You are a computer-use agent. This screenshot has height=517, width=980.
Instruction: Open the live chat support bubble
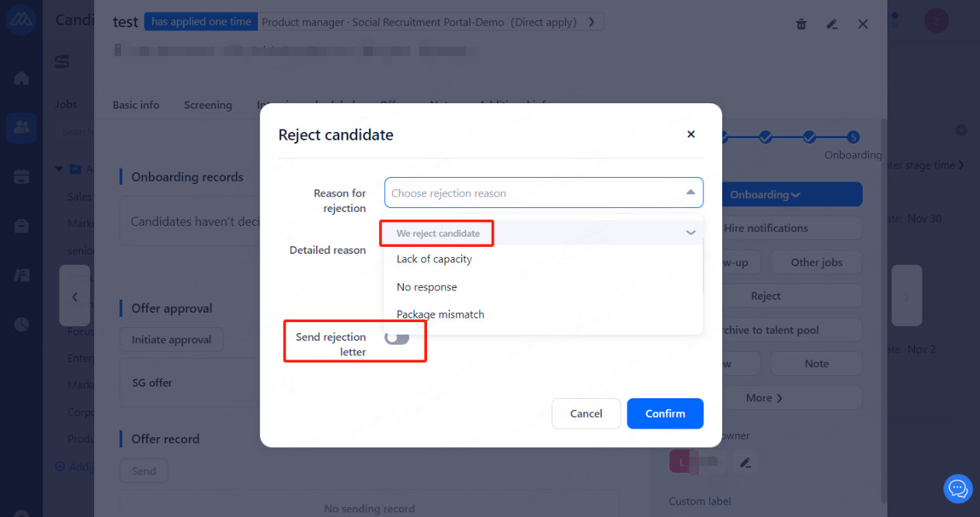click(x=958, y=489)
